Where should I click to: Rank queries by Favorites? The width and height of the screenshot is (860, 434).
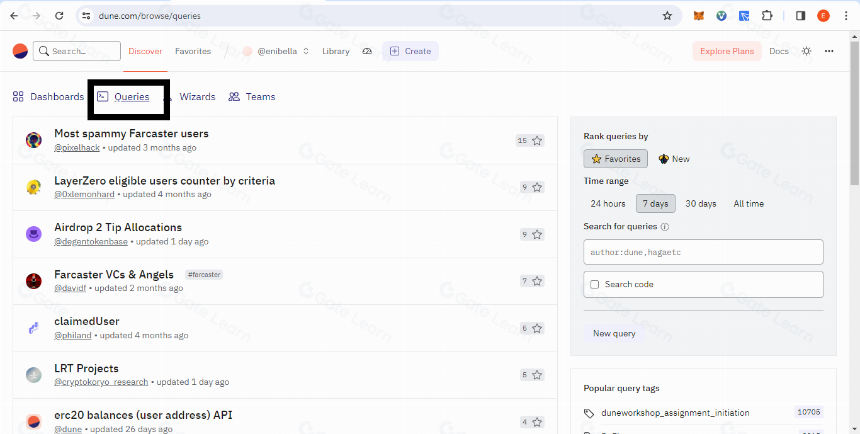615,159
